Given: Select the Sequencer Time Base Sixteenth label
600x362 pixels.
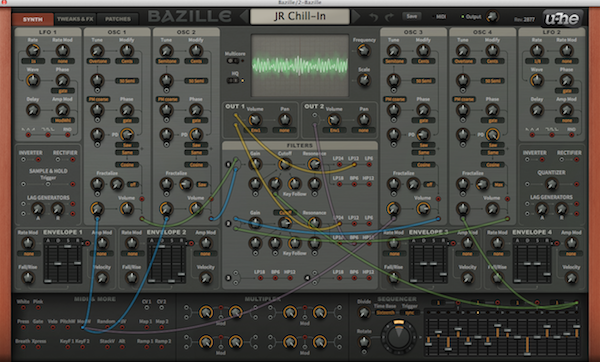Looking at the screenshot, I should 385,313.
